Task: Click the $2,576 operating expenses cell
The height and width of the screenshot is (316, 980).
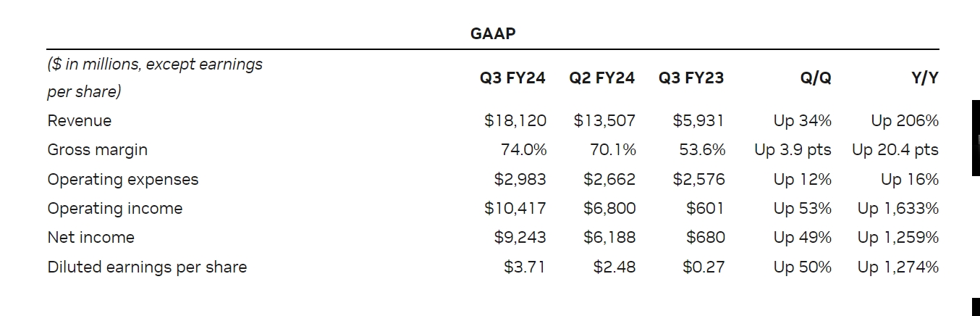Action: click(x=698, y=180)
